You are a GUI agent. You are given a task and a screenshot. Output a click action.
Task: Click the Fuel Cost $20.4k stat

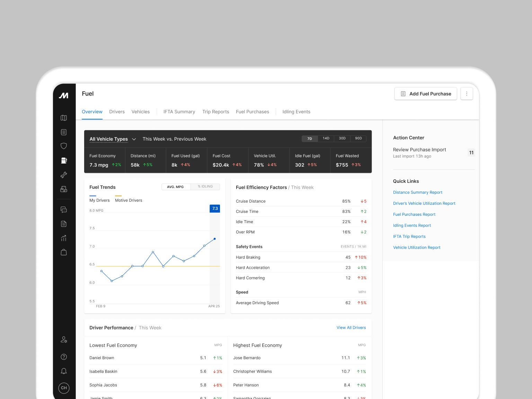(228, 160)
